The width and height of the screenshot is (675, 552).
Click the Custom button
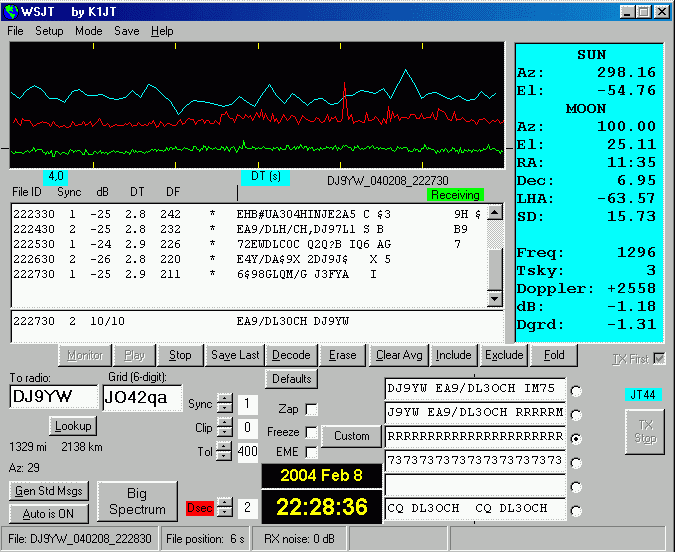(352, 436)
